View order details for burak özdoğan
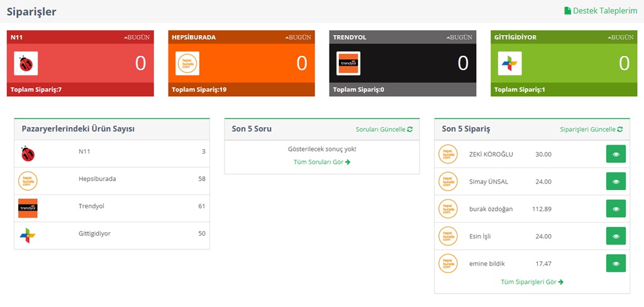The height and width of the screenshot is (307, 644). [616, 209]
